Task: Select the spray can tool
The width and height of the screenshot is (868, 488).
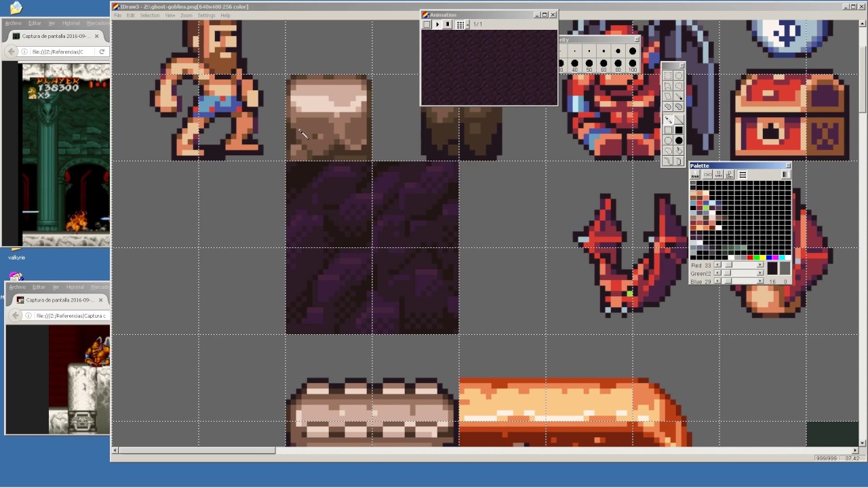Action: [679, 161]
